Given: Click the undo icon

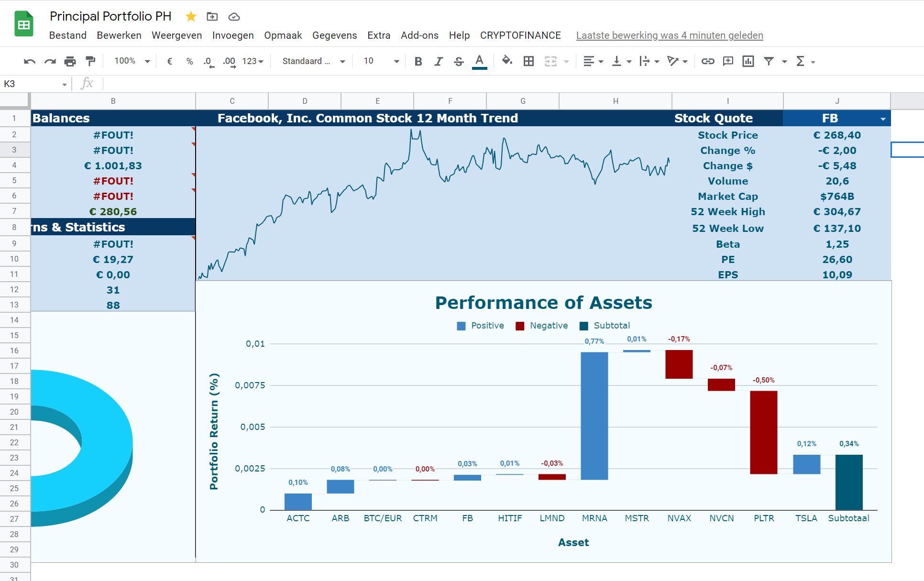Looking at the screenshot, I should (x=30, y=61).
